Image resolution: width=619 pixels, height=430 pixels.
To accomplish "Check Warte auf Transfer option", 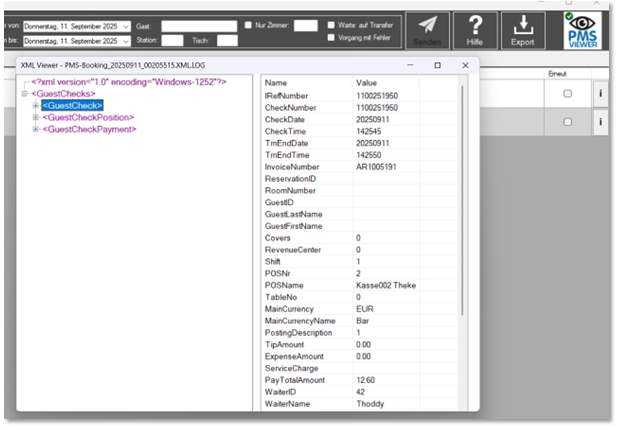I will [x=331, y=24].
